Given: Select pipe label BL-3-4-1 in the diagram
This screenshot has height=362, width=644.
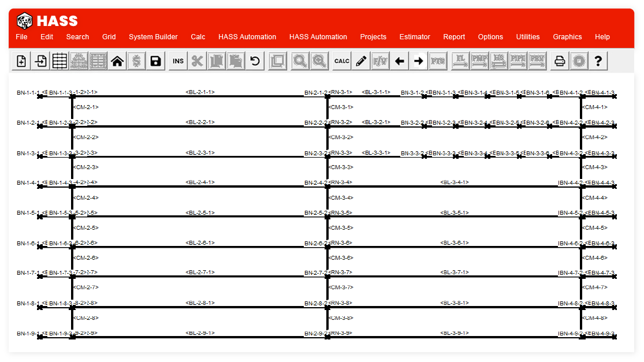Looking at the screenshot, I should tap(455, 182).
